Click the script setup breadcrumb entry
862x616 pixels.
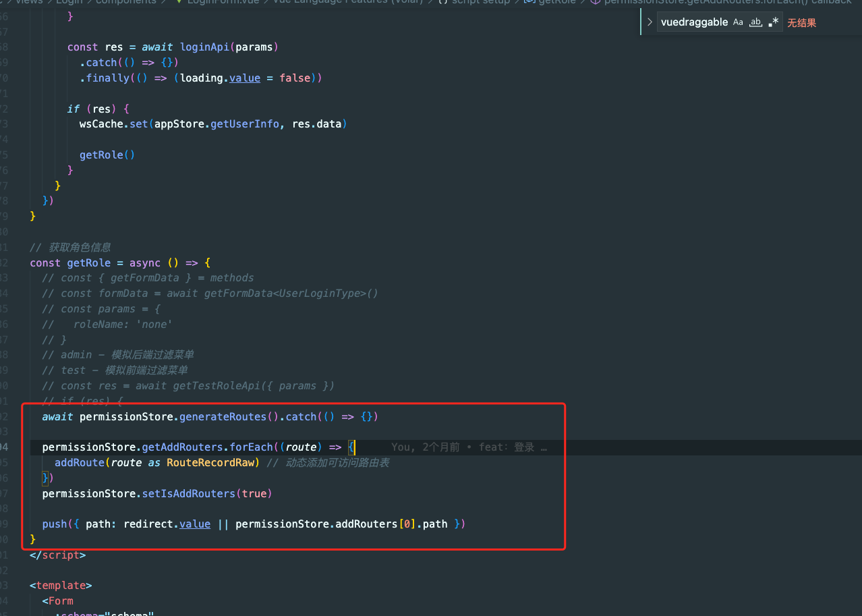coord(481,2)
